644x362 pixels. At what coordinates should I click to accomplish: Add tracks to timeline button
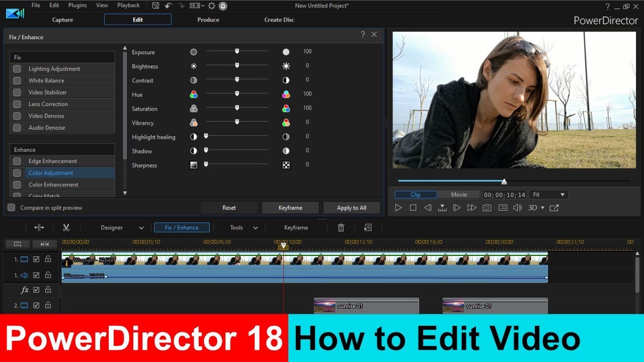point(18,244)
